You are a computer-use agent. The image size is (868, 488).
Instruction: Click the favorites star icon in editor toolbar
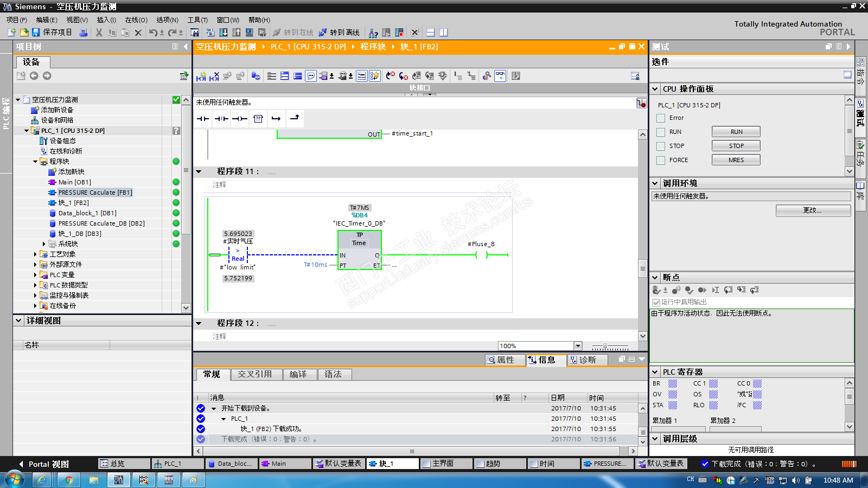pyautogui.click(x=375, y=76)
